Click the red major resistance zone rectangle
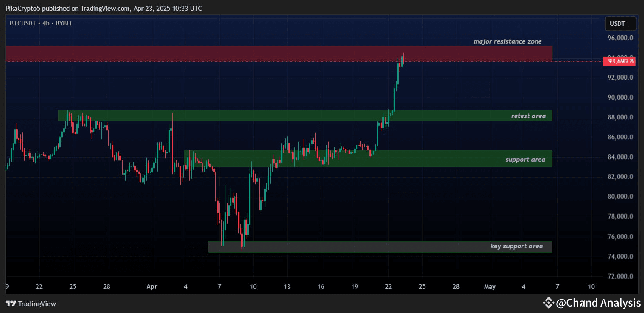This screenshot has height=313, width=644. click(278, 53)
